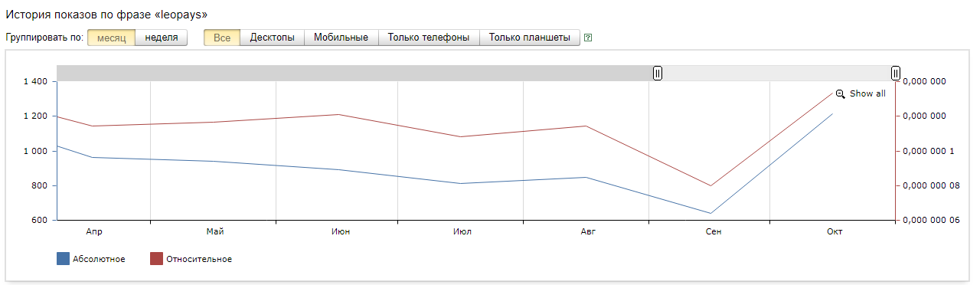
Task: Click the green help question mark icon
Action: (x=588, y=38)
